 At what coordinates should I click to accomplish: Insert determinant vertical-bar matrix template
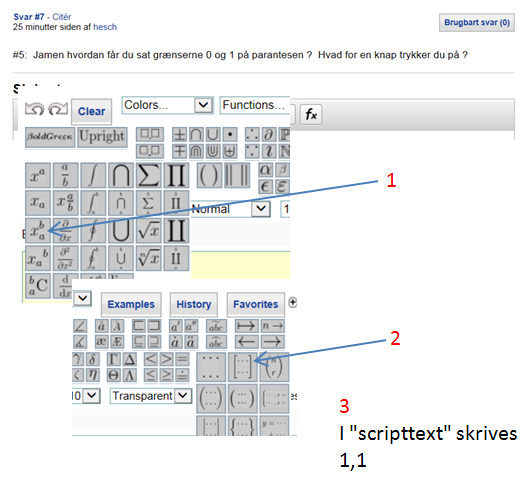pyautogui.click(x=211, y=426)
